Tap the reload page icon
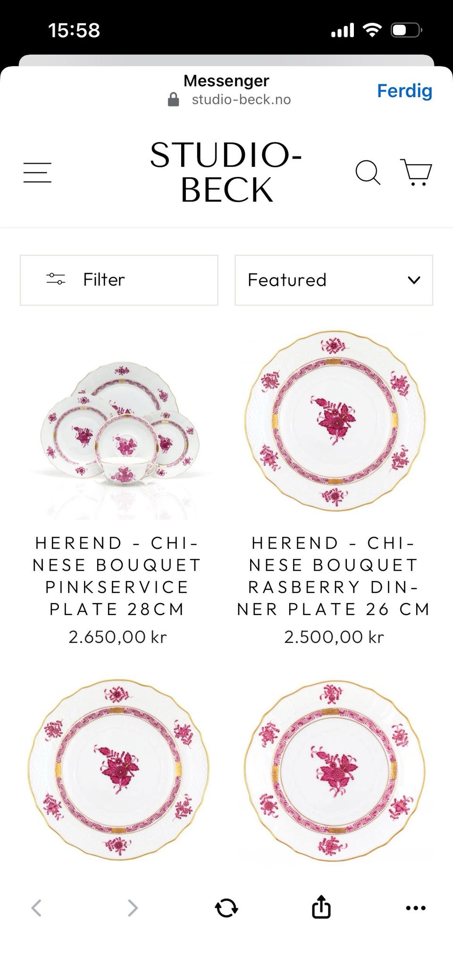453x980 pixels. pyautogui.click(x=226, y=907)
